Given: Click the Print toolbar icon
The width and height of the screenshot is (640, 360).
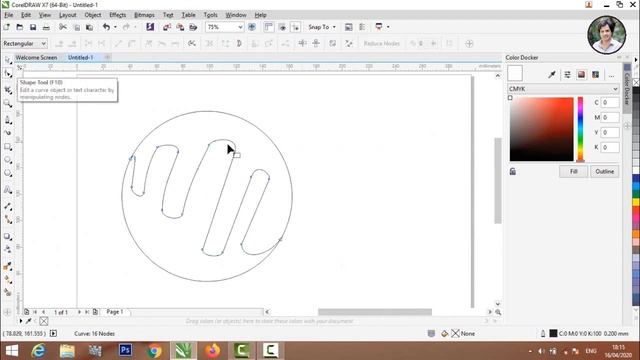Looking at the screenshot, I should click(x=47, y=27).
